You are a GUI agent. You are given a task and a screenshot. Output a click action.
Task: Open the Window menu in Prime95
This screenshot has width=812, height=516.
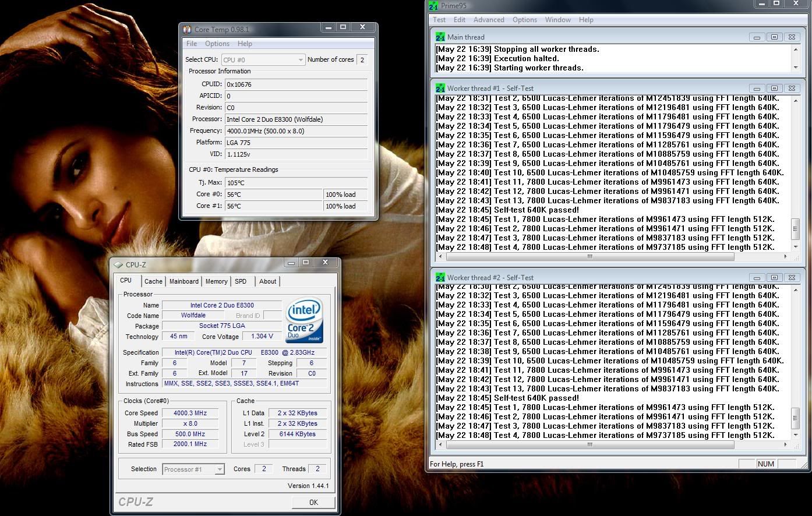click(558, 20)
